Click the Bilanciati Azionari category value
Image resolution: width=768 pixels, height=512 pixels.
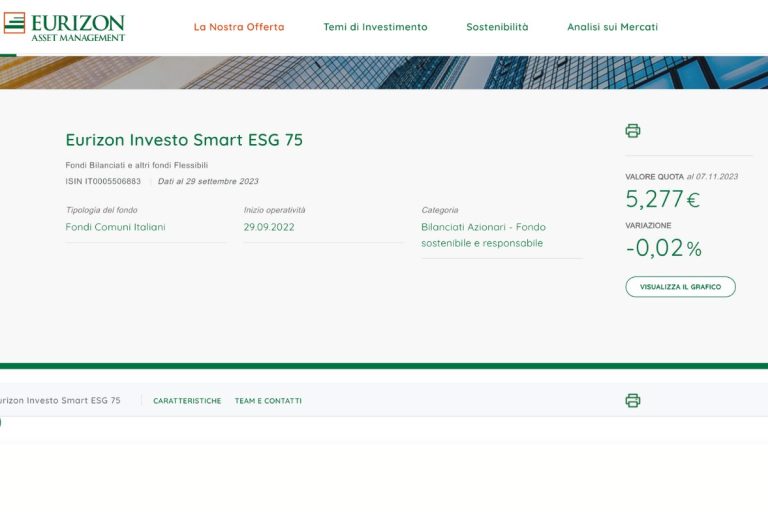[x=483, y=235]
